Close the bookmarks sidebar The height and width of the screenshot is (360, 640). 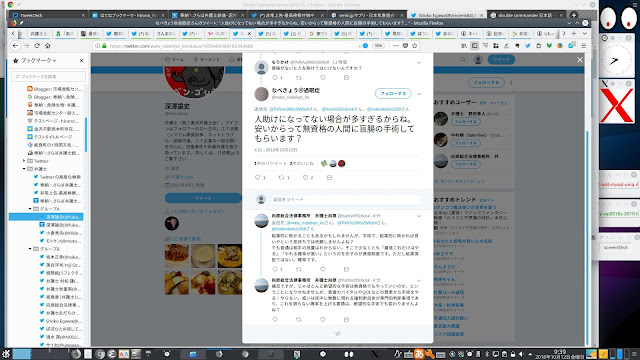point(81,60)
